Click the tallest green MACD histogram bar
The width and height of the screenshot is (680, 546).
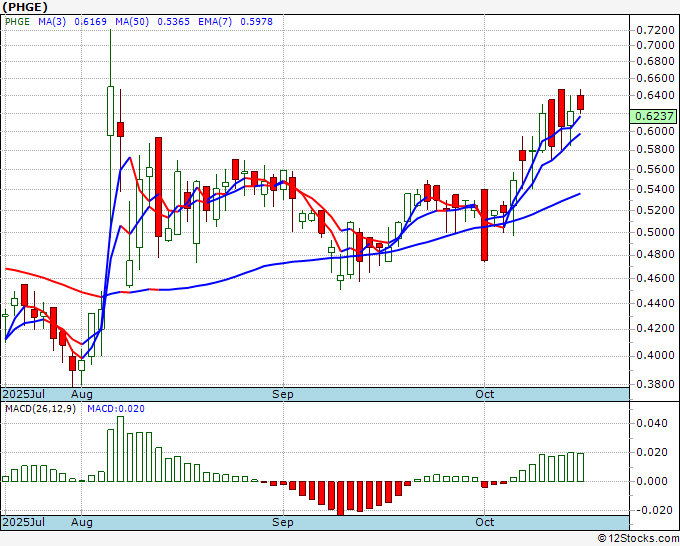click(x=120, y=449)
